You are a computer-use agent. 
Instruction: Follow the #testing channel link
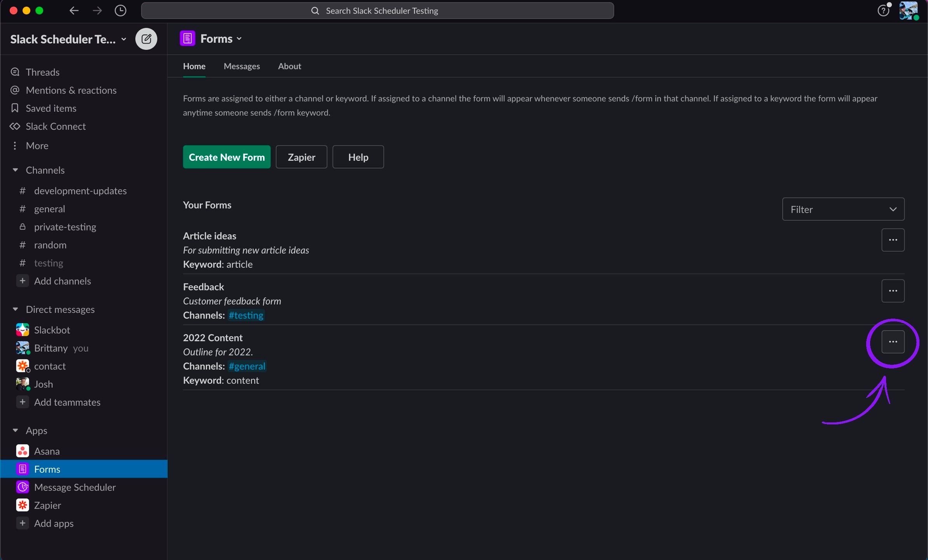246,315
